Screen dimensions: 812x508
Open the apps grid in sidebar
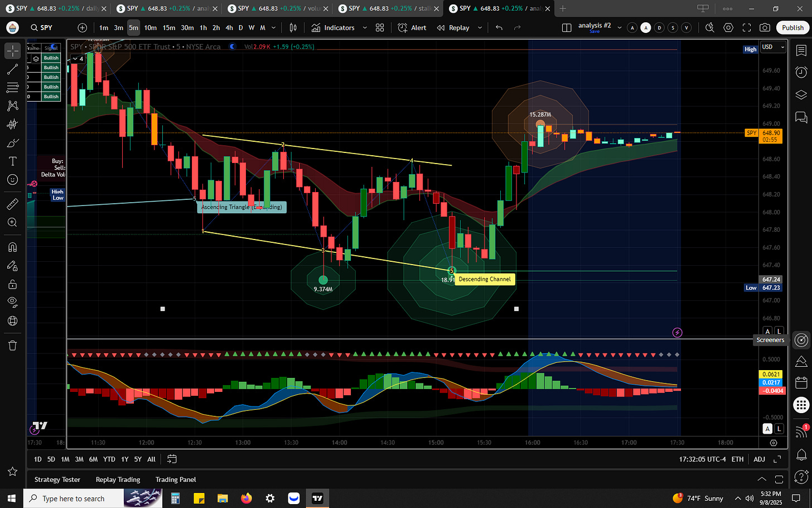(x=801, y=405)
